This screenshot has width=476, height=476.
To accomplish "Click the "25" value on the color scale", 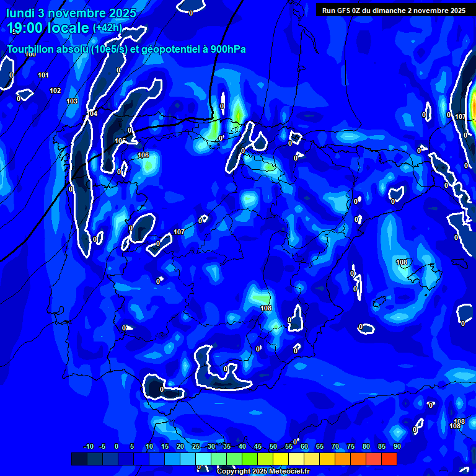I will pyautogui.click(x=196, y=447).
